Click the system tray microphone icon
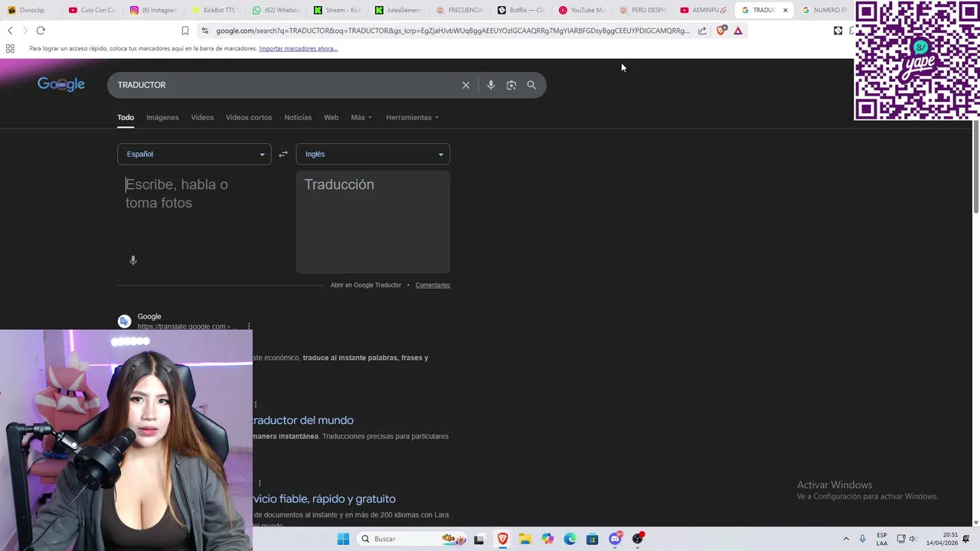 [863, 539]
